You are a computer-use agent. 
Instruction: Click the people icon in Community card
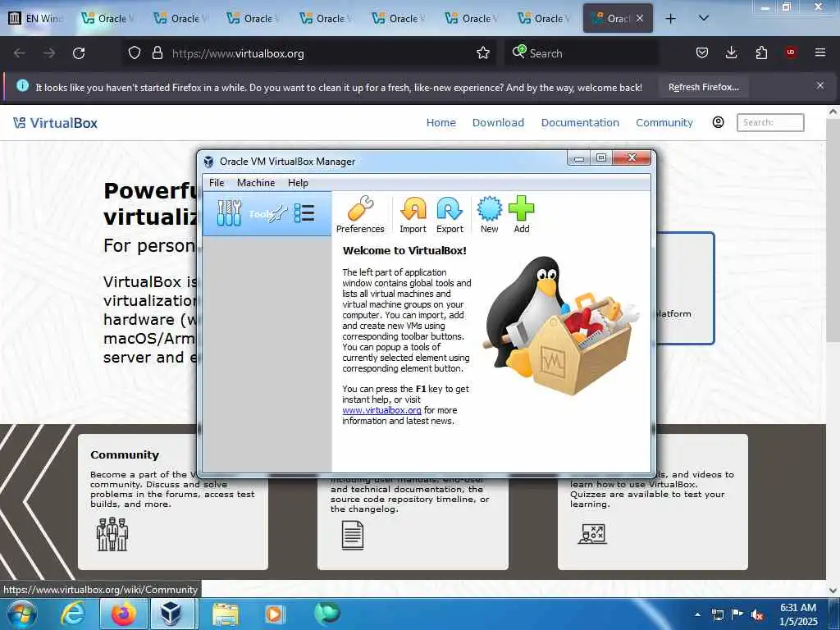click(112, 534)
